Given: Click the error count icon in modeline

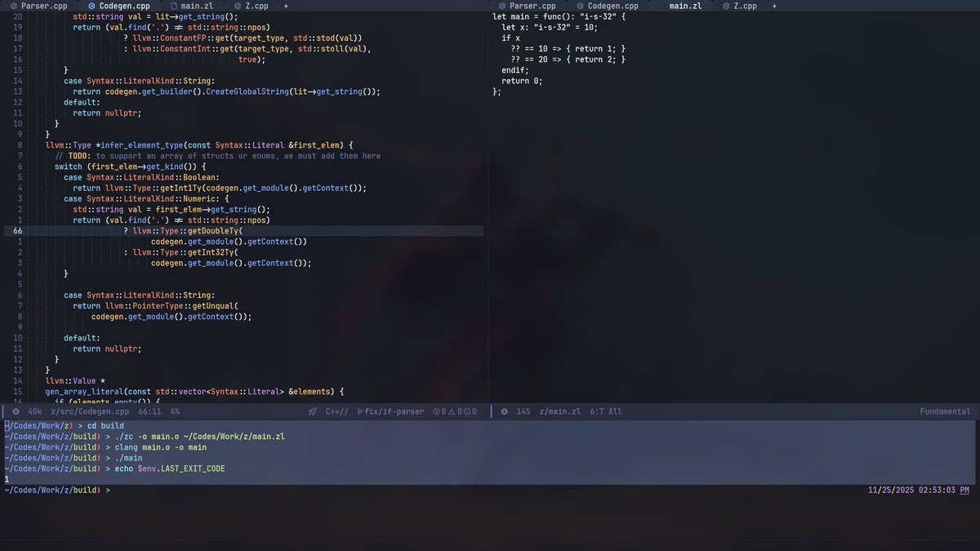Looking at the screenshot, I should click(x=436, y=411).
